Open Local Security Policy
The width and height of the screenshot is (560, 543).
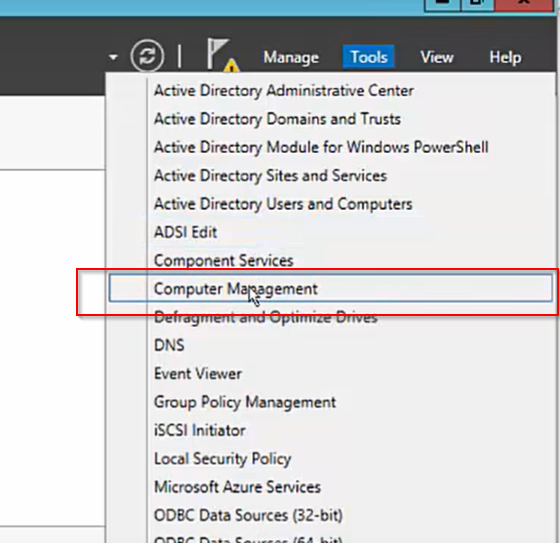[222, 459]
